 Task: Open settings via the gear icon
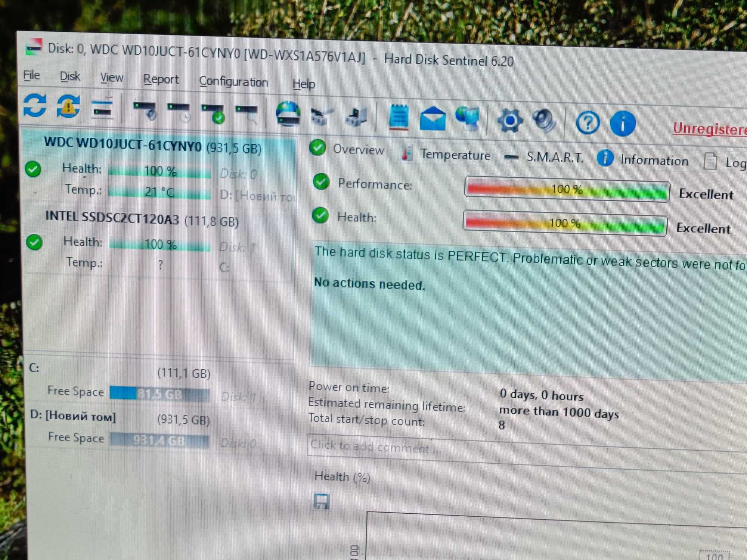(x=510, y=121)
